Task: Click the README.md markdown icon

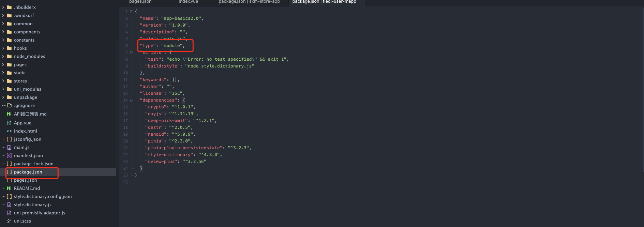Action: 10,188
